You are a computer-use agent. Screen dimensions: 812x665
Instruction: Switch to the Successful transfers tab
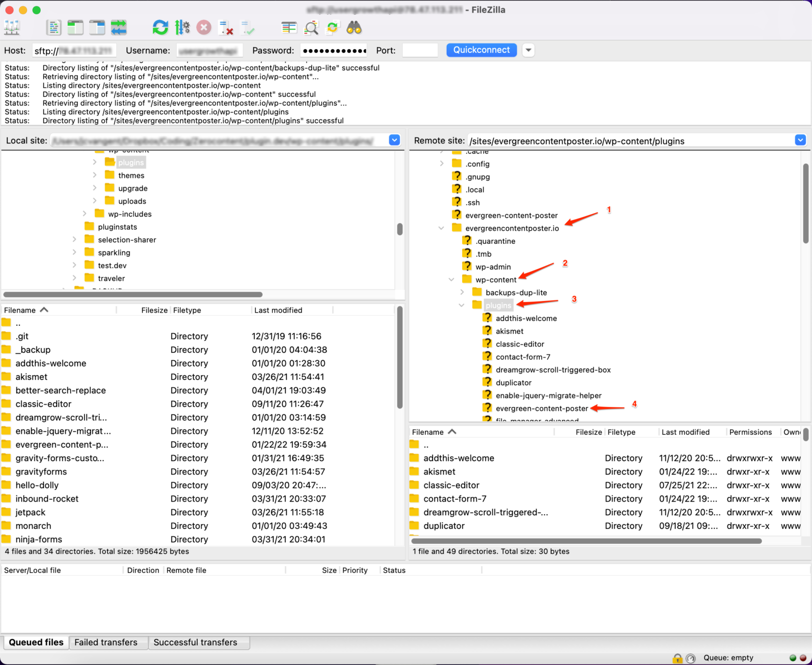195,642
